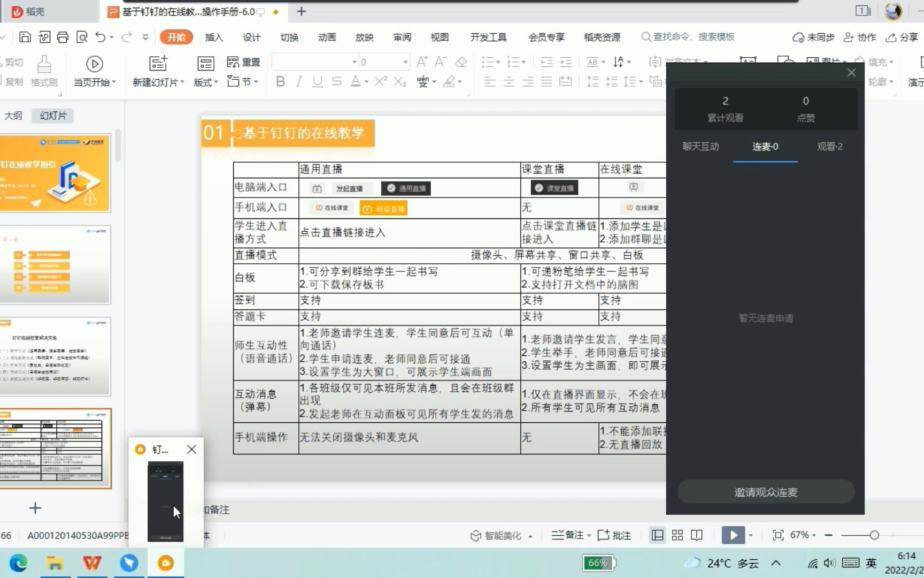Click the 分享 share button

pos(902,37)
